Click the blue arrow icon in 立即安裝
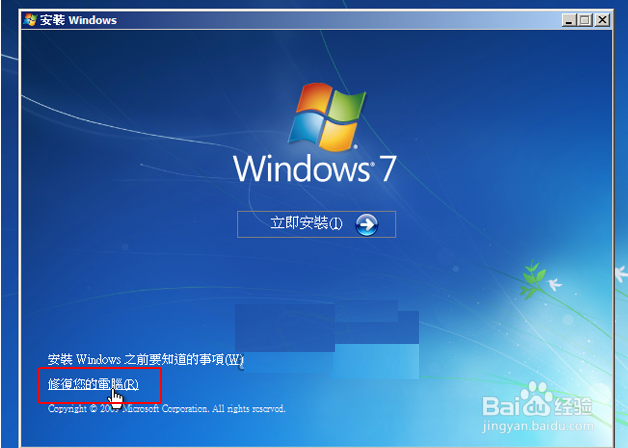 click(366, 225)
